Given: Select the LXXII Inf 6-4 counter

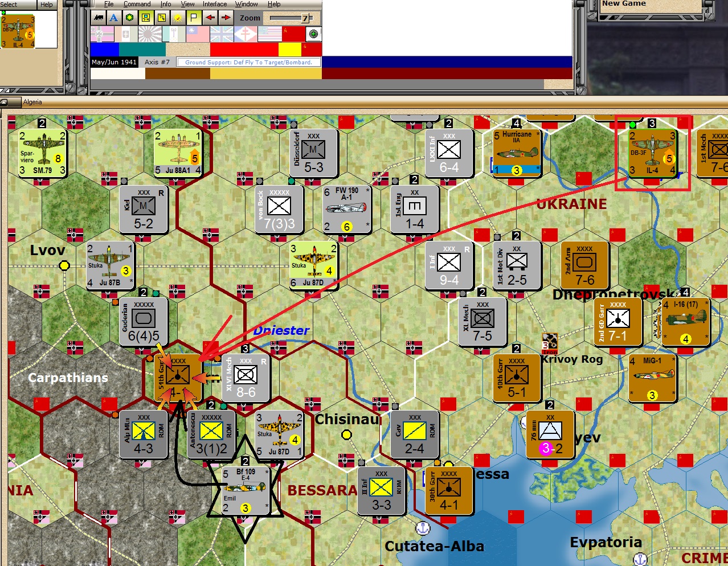Looking at the screenshot, I should pos(449,153).
